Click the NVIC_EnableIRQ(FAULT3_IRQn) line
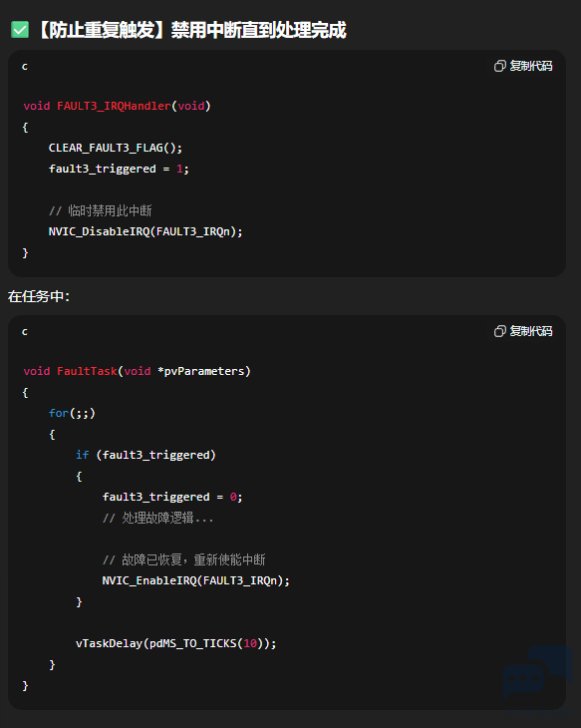The image size is (581, 728). [x=196, y=580]
